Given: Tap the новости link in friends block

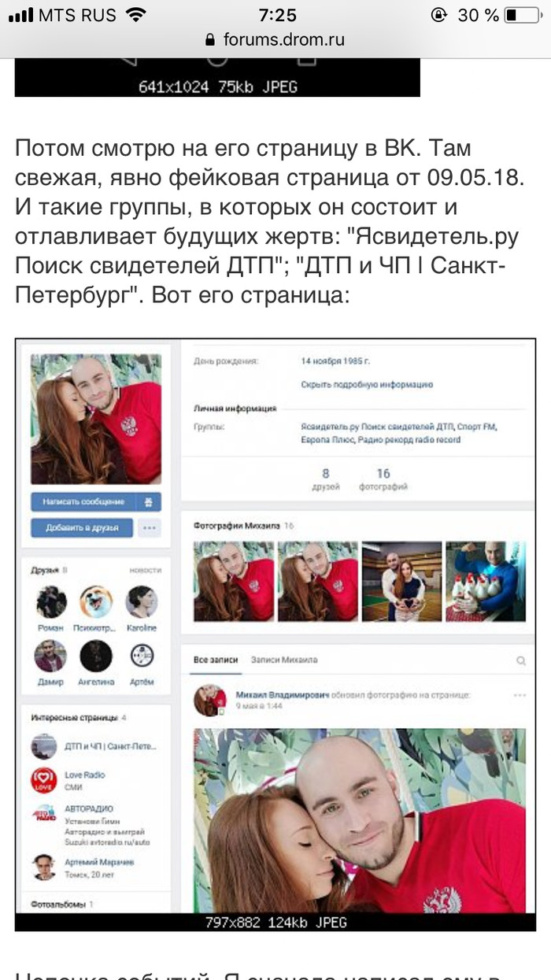Looking at the screenshot, I should (x=146, y=570).
